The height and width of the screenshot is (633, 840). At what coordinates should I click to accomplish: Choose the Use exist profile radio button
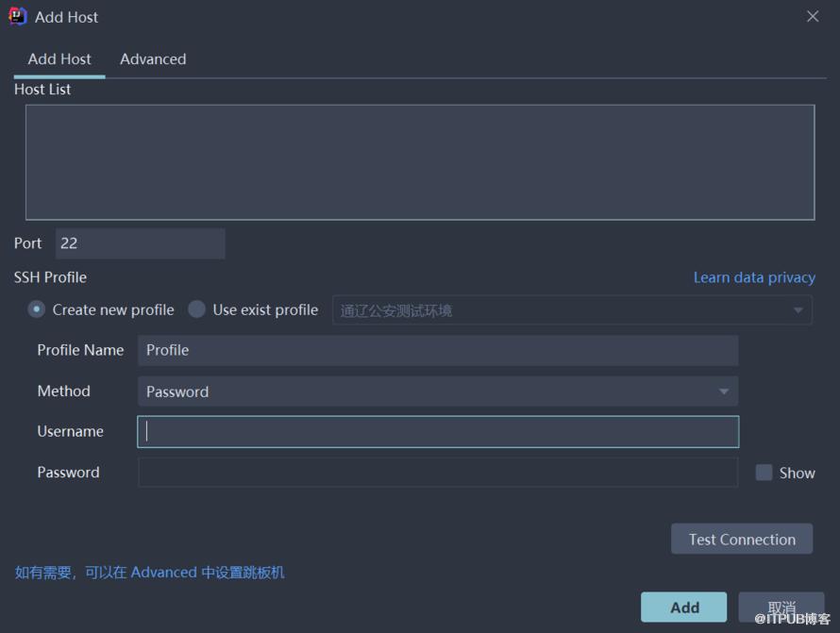196,309
